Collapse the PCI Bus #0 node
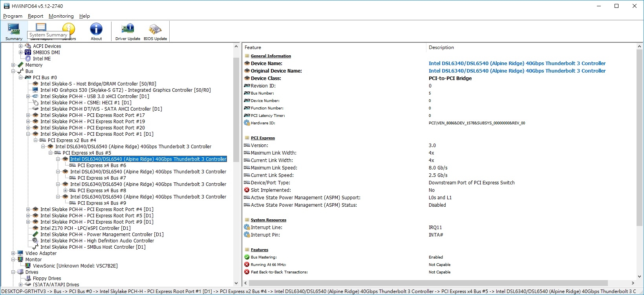Screen dimensions: 644x295 [x=20, y=78]
